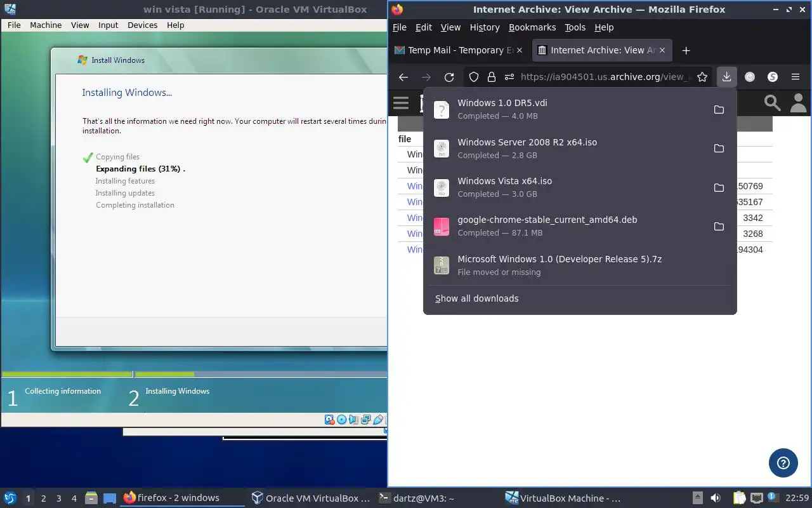Click the site permissions icon in URL bar
This screenshot has height=508, width=812.
[509, 77]
